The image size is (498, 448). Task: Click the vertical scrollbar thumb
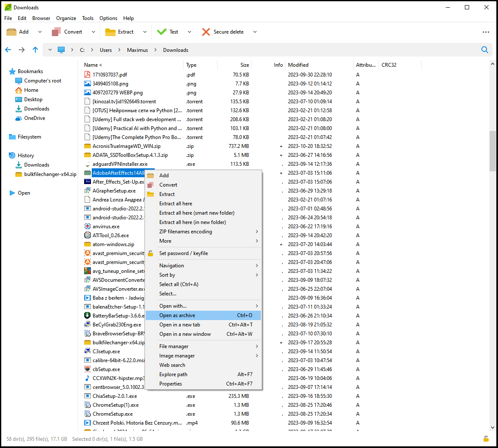(492, 151)
